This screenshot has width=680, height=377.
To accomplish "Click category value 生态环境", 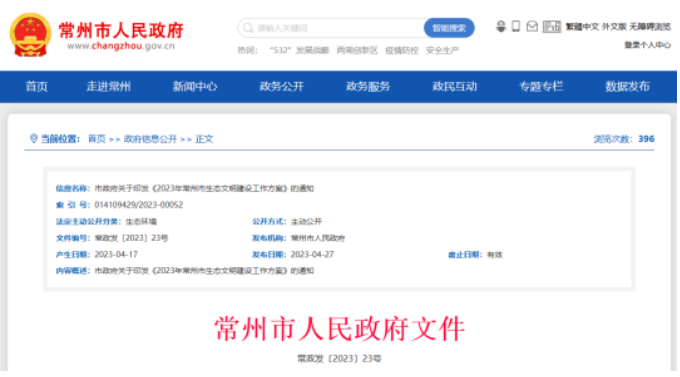I will (x=141, y=222).
